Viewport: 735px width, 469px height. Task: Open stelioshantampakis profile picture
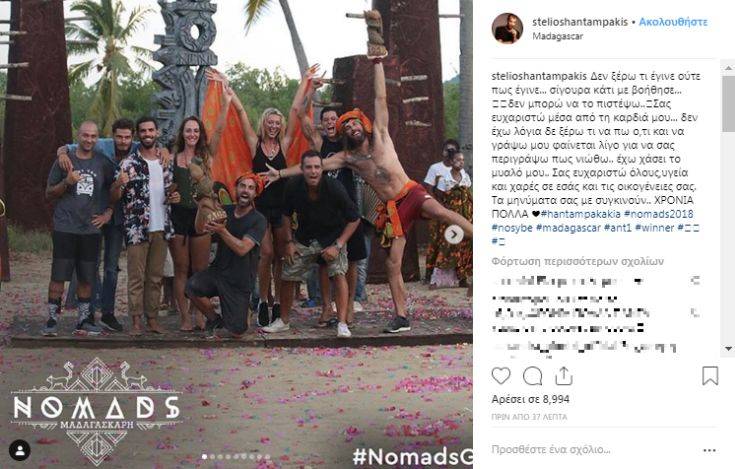pyautogui.click(x=507, y=28)
